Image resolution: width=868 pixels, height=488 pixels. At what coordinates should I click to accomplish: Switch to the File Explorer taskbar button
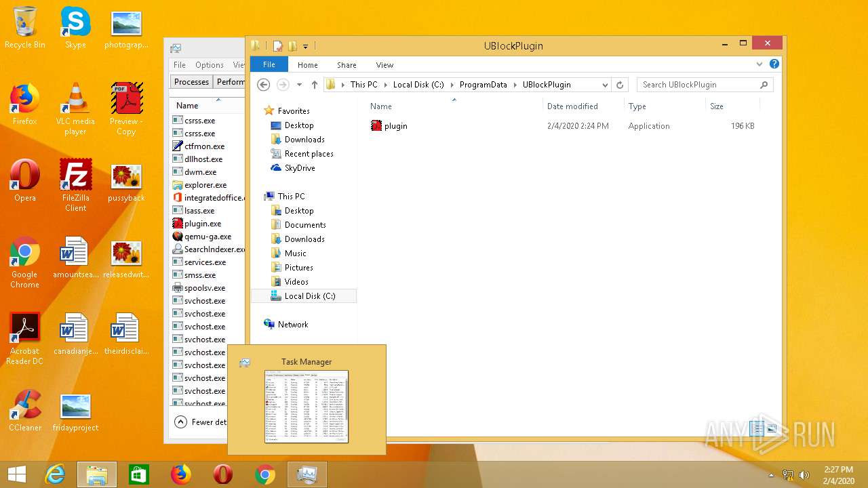97,474
